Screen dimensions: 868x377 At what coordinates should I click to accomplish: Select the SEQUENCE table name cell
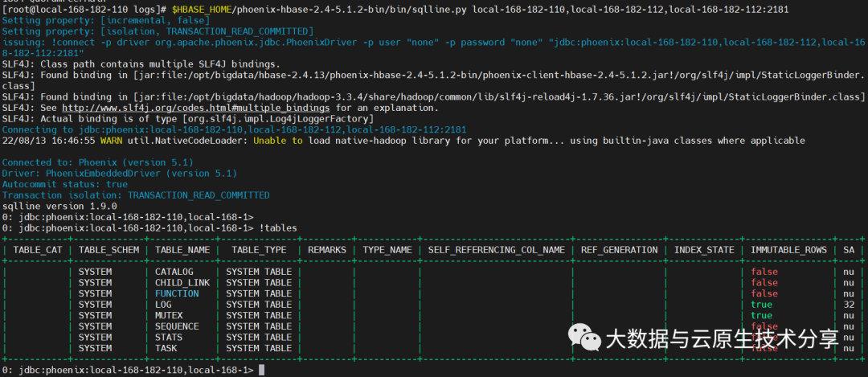point(177,326)
